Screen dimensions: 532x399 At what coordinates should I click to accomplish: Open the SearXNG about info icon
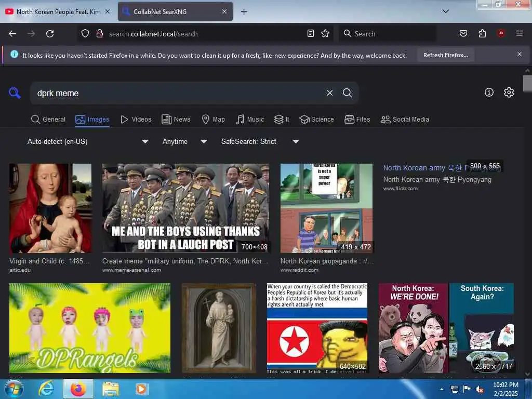489,92
